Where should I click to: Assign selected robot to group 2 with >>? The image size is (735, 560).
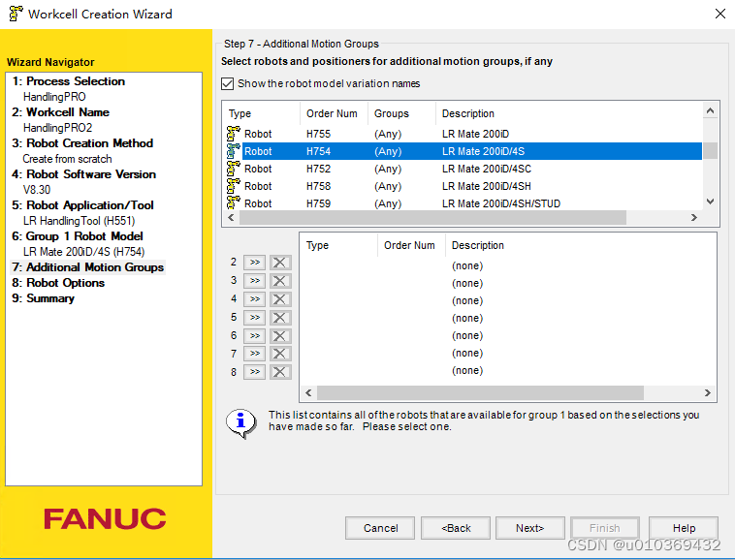pyautogui.click(x=254, y=263)
